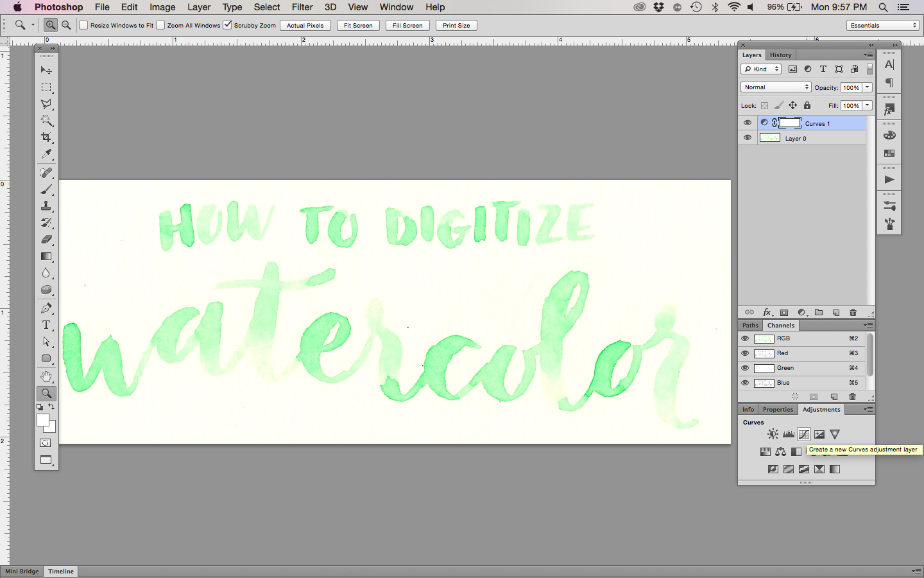Screen dimensions: 924x578
Task: Select the Horizontal Type tool
Action: pyautogui.click(x=46, y=325)
